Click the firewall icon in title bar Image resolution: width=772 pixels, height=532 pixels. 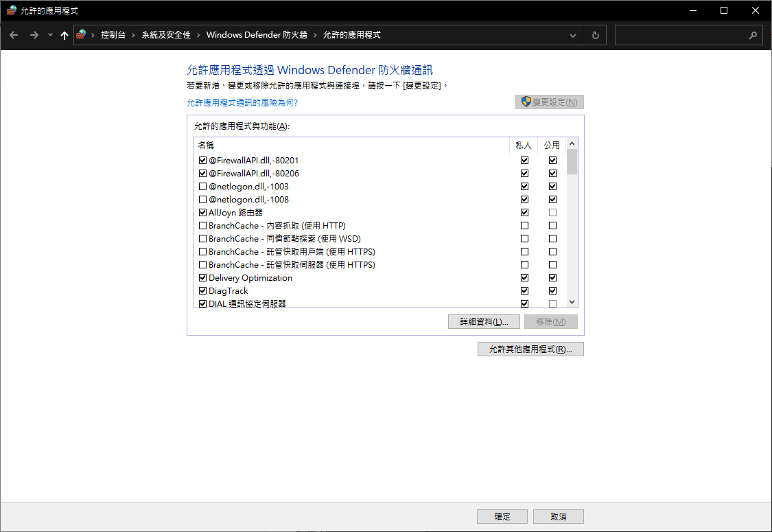click(12, 10)
